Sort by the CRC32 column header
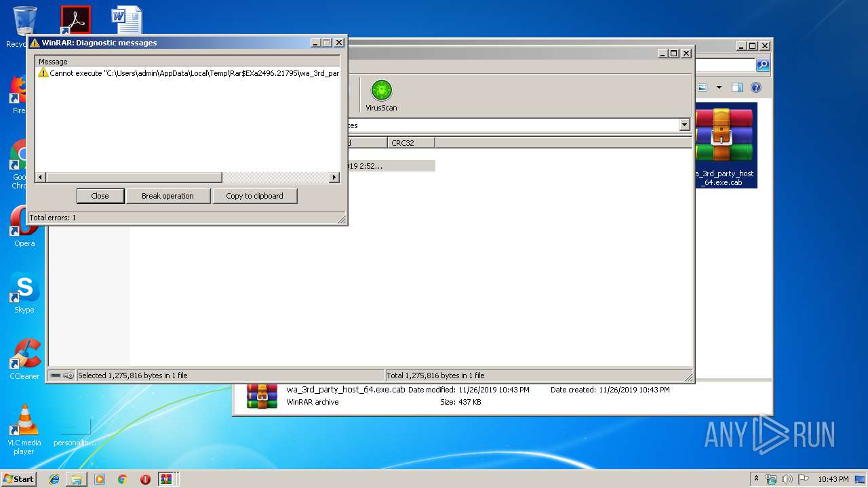Screen dimensions: 868x488 [x=412, y=142]
